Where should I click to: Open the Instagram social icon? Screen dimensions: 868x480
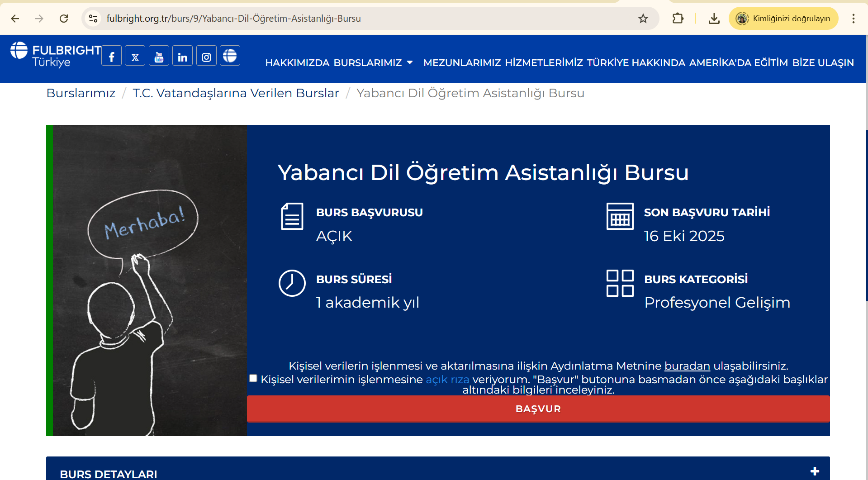point(206,56)
